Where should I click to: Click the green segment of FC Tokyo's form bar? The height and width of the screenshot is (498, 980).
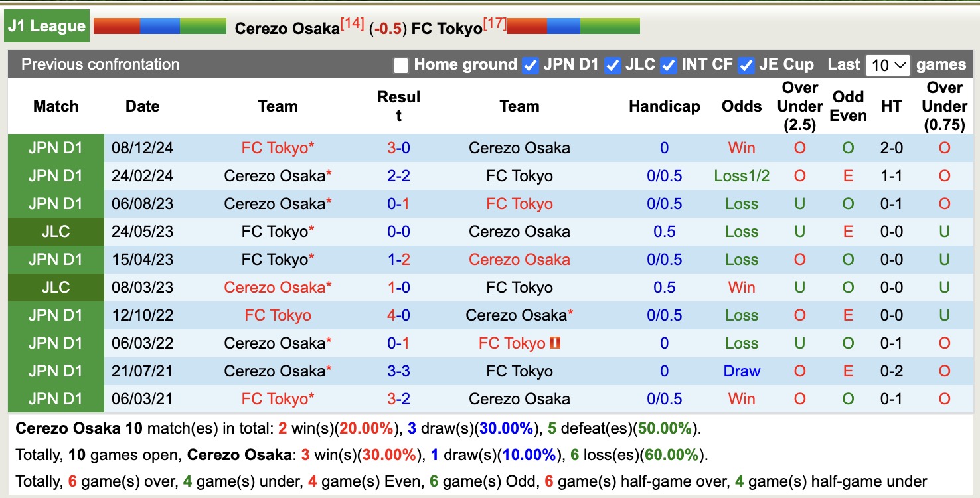(x=611, y=27)
